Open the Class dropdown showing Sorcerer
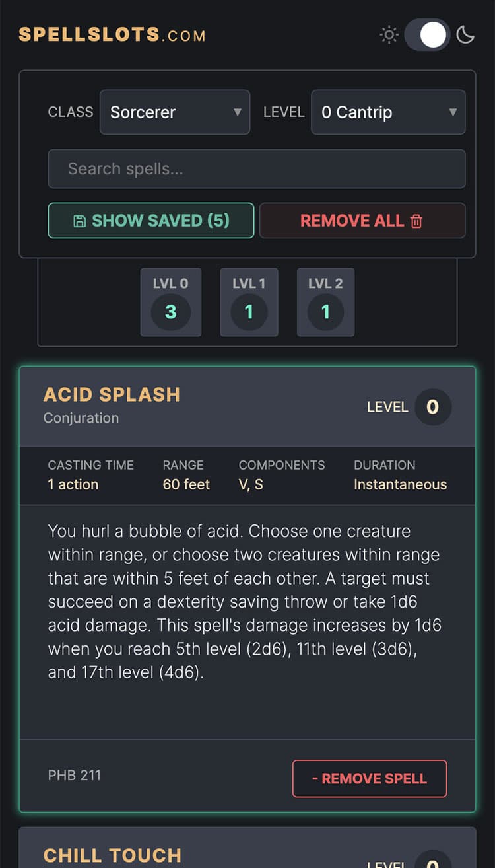Screen dimensions: 495x868 [175, 112]
